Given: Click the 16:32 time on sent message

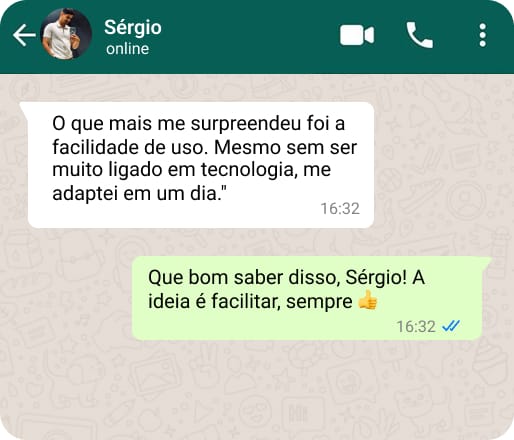Looking at the screenshot, I should pyautogui.click(x=416, y=326).
